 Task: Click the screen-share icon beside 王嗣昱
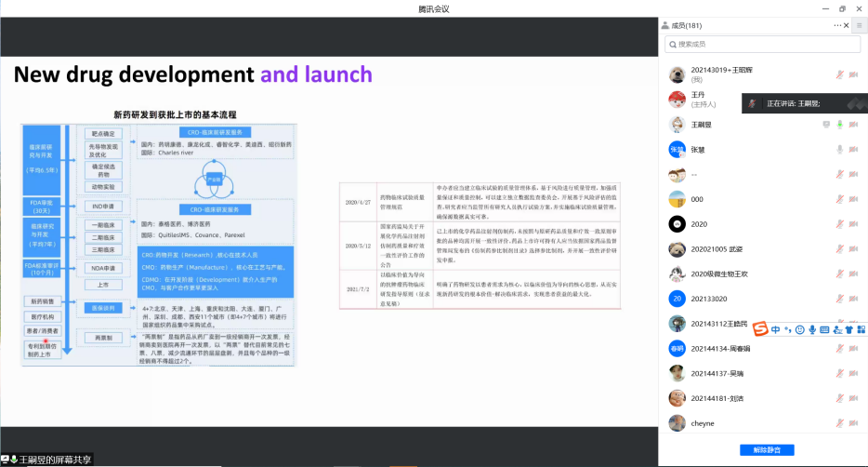(824, 125)
